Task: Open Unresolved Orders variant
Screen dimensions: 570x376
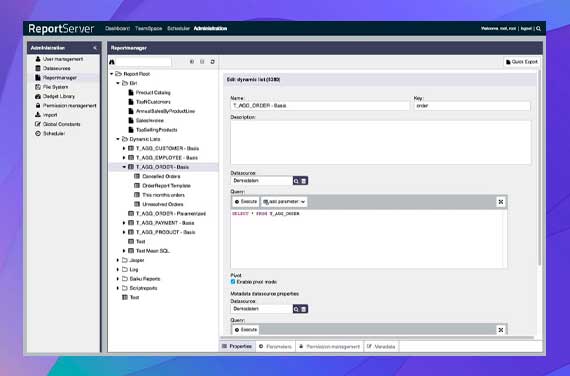Action: click(x=162, y=204)
